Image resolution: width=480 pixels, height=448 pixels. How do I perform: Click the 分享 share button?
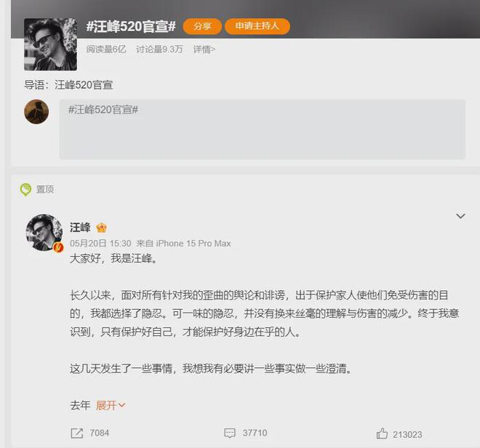202,26
